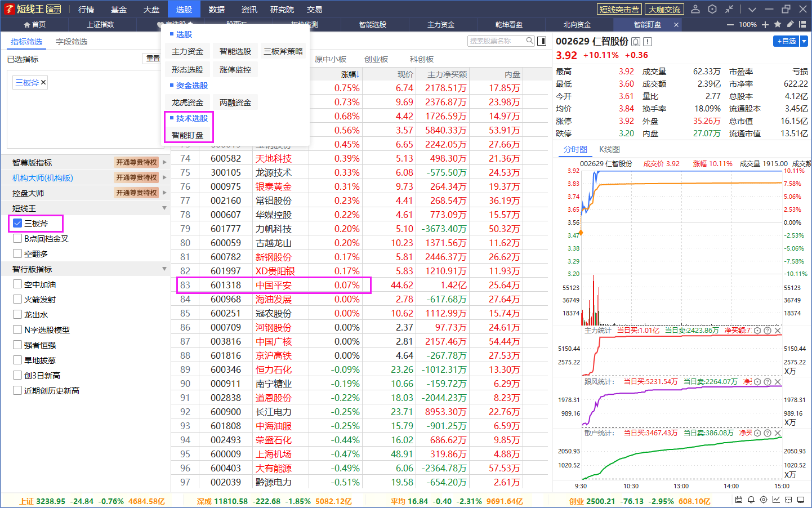Toggle the side panel icon beside search box
The width and height of the screenshot is (812, 508).
[x=542, y=41]
